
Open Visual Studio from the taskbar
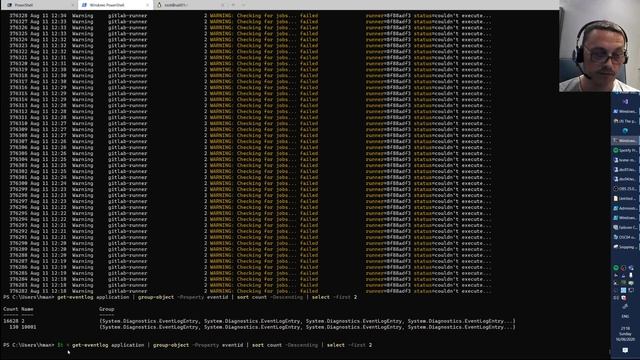pos(625,102)
